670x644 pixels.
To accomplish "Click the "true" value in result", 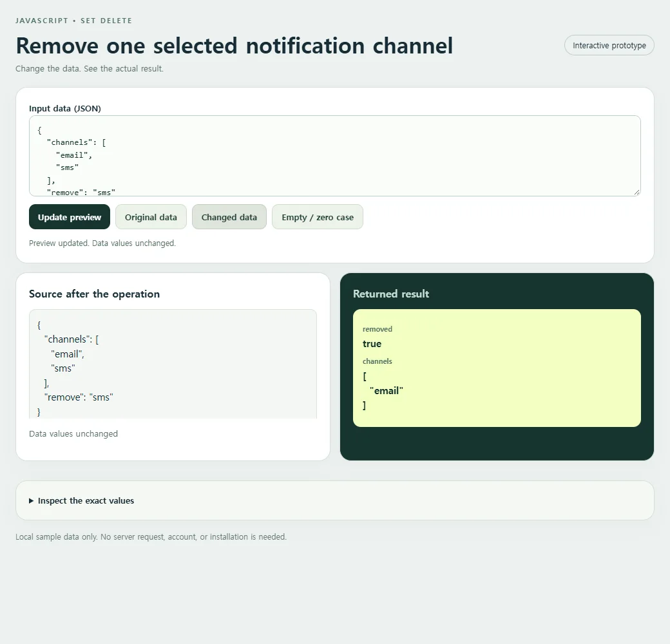I will (372, 344).
